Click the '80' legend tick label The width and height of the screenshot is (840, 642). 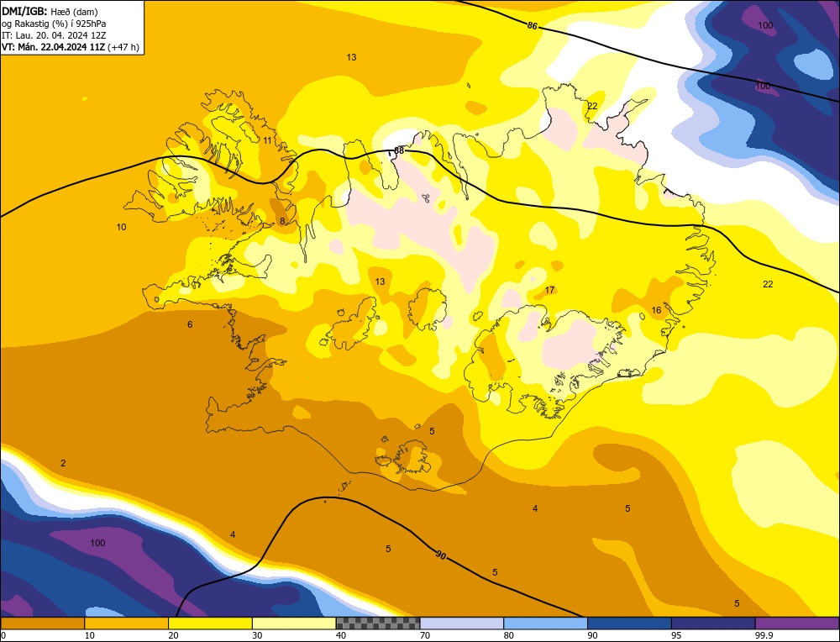click(x=509, y=635)
